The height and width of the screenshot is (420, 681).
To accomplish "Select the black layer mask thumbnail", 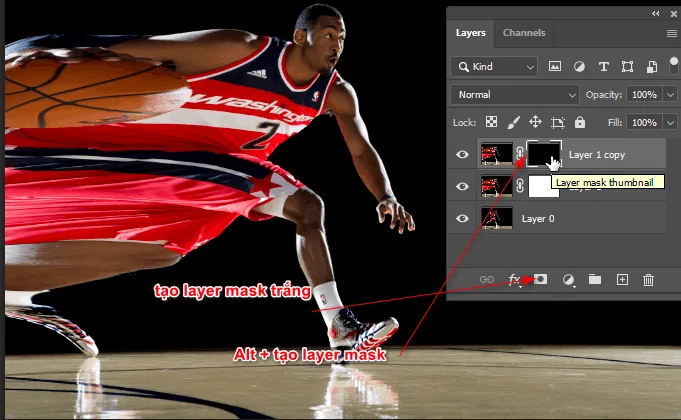I will [545, 154].
